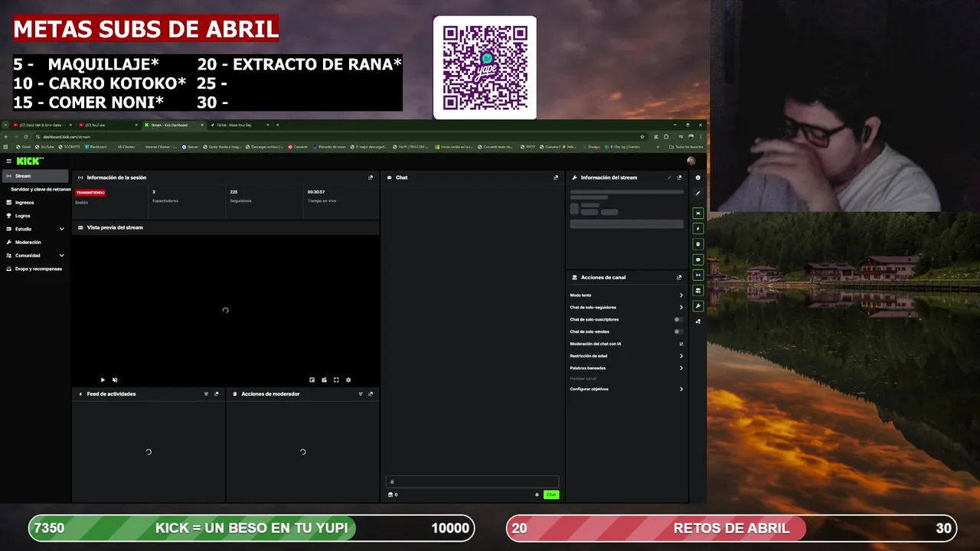
Task: Toggle theater mode on stream preview
Action: (324, 380)
